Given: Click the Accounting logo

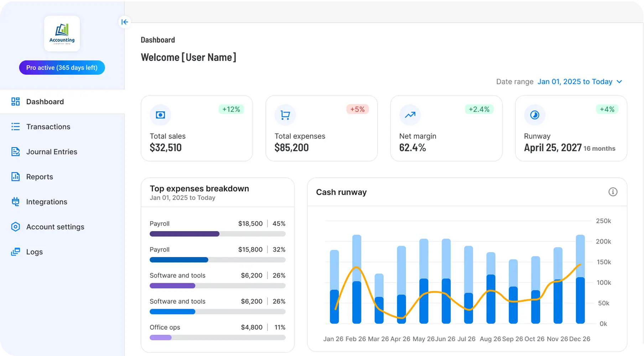Looking at the screenshot, I should (x=62, y=33).
